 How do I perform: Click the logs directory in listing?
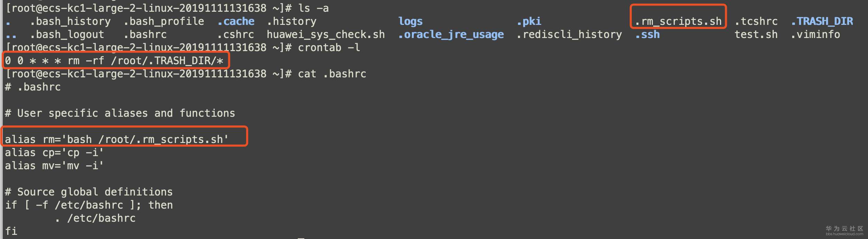coord(410,21)
